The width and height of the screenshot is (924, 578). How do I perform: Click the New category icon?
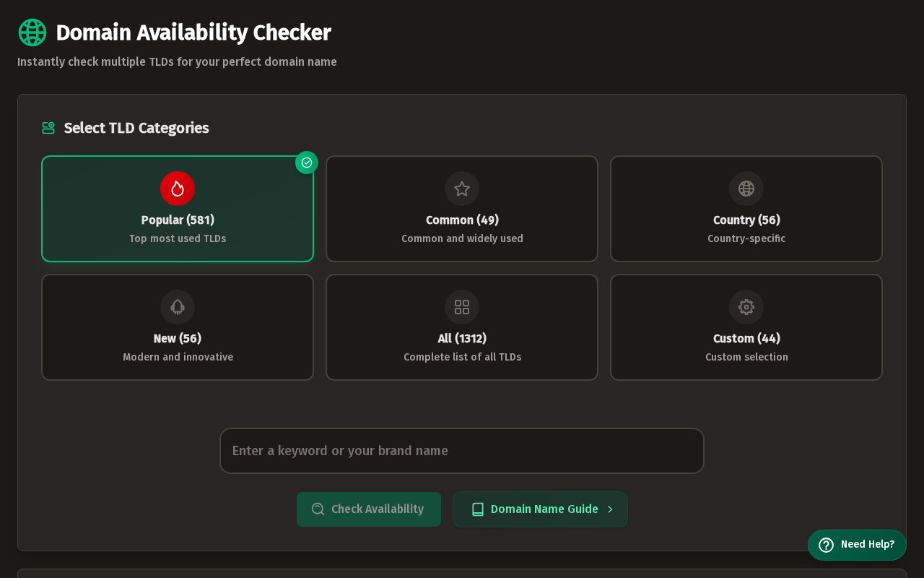point(178,307)
